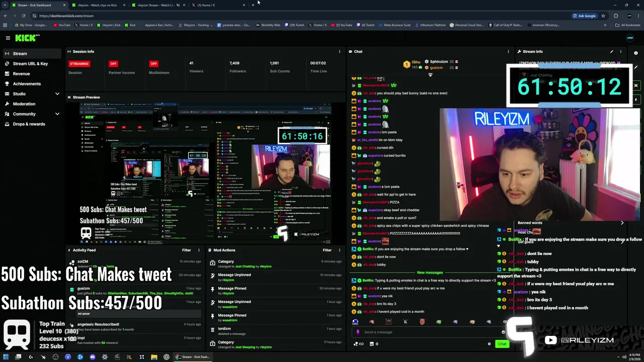Open Activity Feed options menu
The image size is (644, 362).
pyautogui.click(x=199, y=250)
